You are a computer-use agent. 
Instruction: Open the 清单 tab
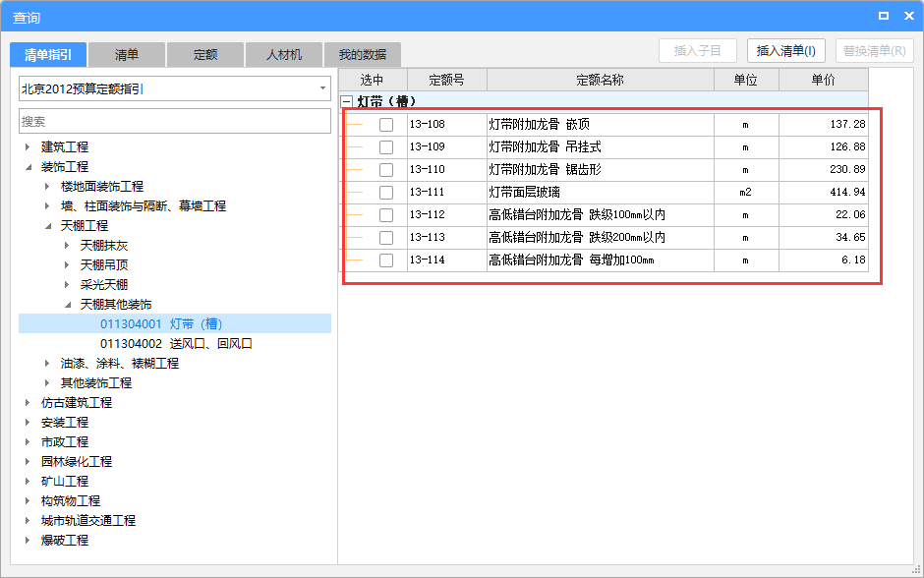[x=127, y=55]
